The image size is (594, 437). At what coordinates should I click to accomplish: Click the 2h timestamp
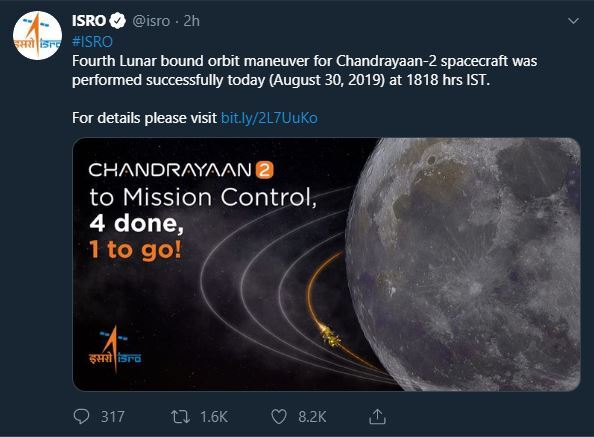(191, 21)
